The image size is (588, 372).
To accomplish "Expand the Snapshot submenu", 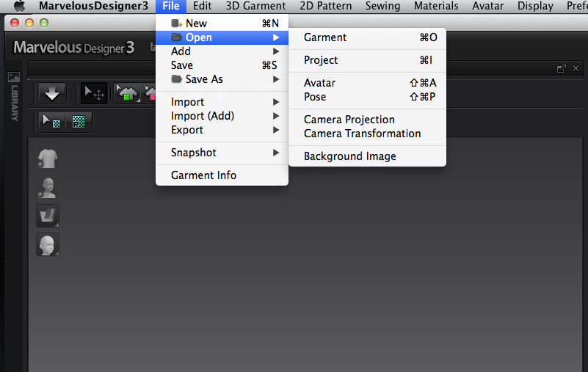I will tap(222, 153).
